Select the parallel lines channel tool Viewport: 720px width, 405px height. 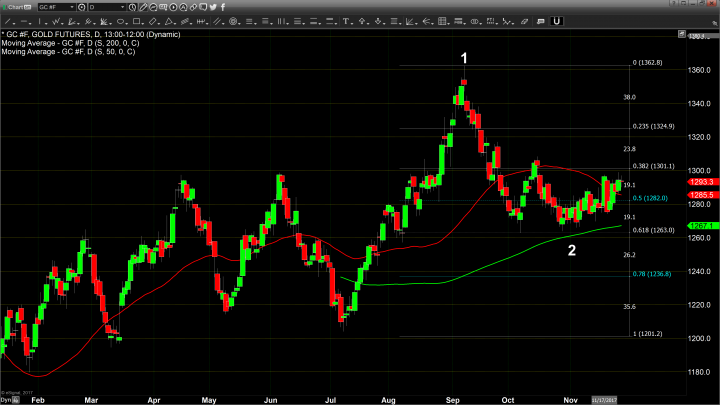(216, 22)
